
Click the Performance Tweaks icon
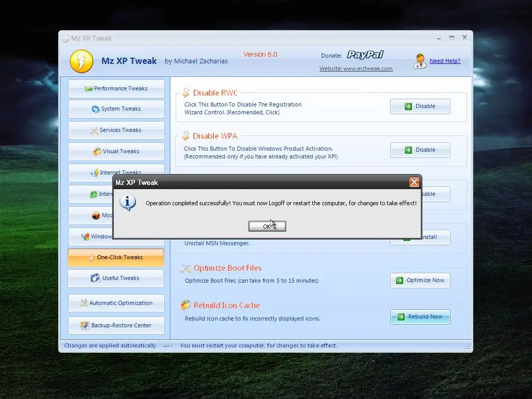pos(88,89)
